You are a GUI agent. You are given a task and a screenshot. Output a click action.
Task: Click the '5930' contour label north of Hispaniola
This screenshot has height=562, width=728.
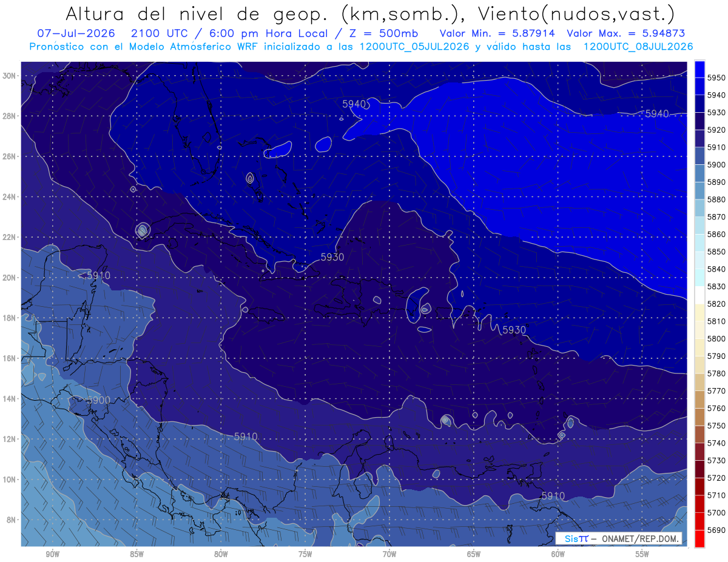332,257
